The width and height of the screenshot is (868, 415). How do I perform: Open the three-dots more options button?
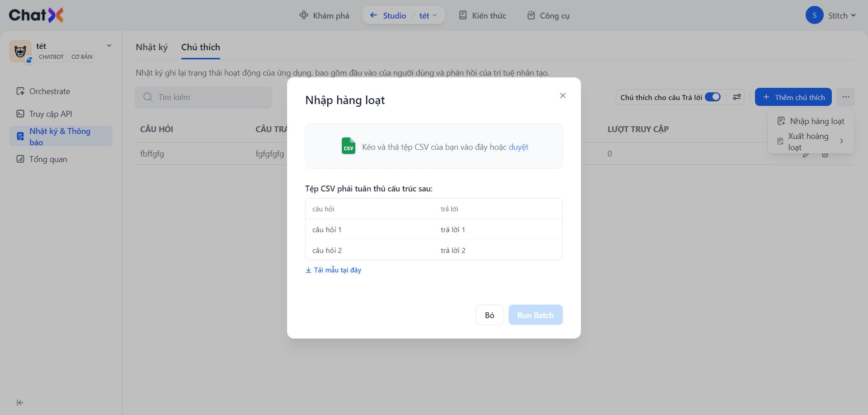pos(845,97)
